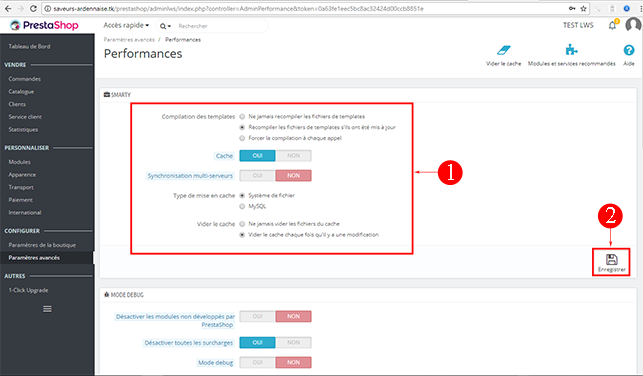This screenshot has height=376, width=643.
Task: Set Désactiver les modules non développés par PrestaShop to OUI
Action: tap(258, 317)
